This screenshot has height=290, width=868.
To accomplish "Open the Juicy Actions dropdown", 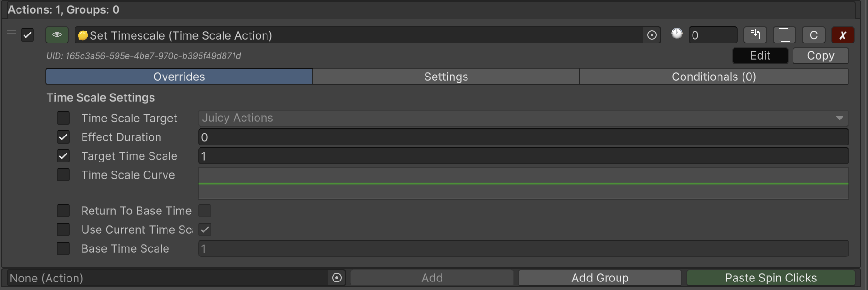I will point(523,118).
